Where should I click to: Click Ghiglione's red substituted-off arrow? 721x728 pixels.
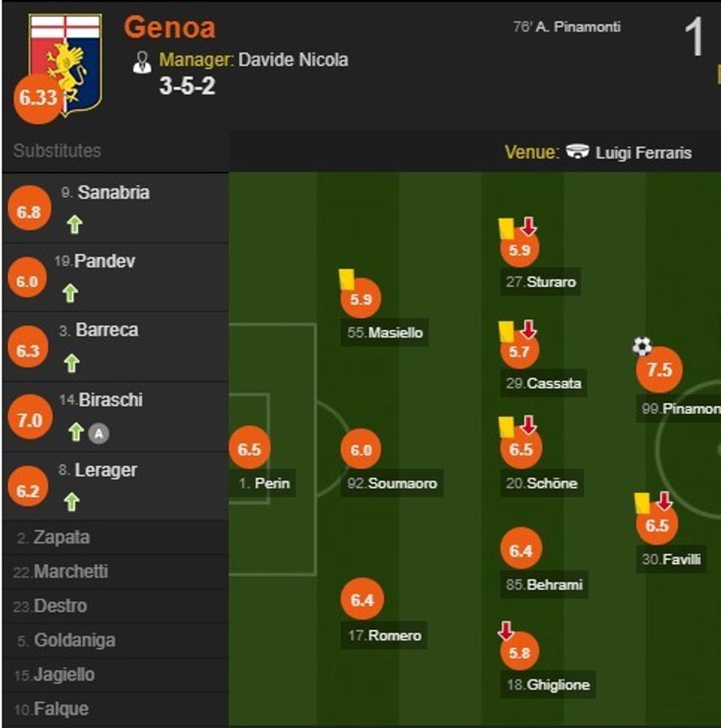(x=505, y=630)
